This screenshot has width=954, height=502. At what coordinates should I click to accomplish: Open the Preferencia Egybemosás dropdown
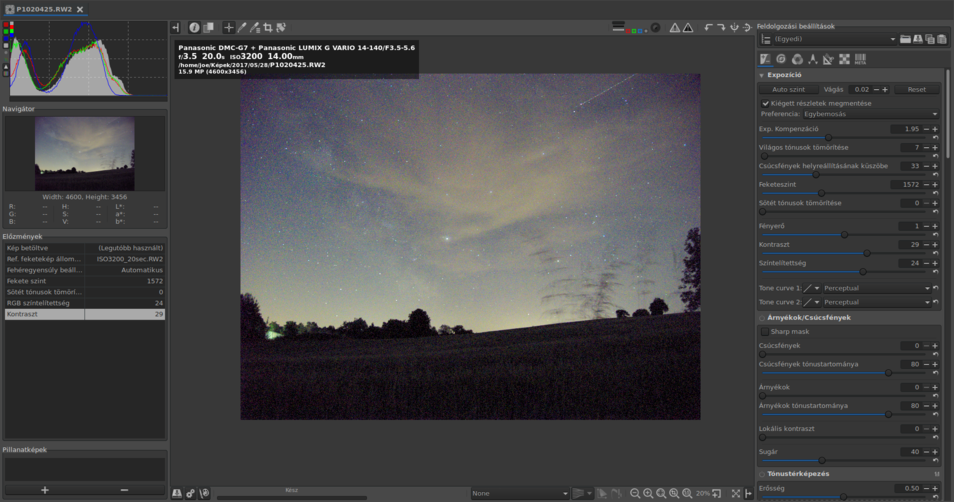tap(871, 114)
